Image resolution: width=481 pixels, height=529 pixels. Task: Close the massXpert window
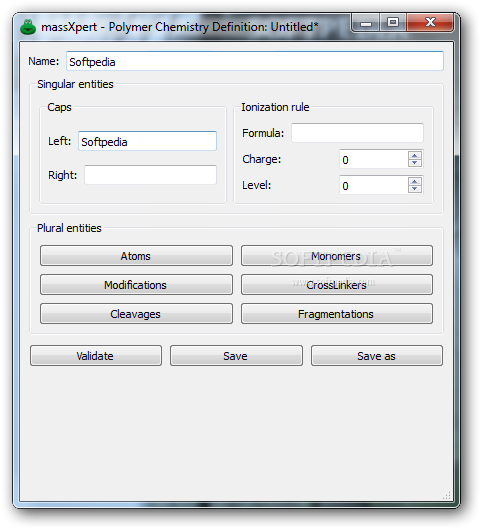(x=430, y=23)
